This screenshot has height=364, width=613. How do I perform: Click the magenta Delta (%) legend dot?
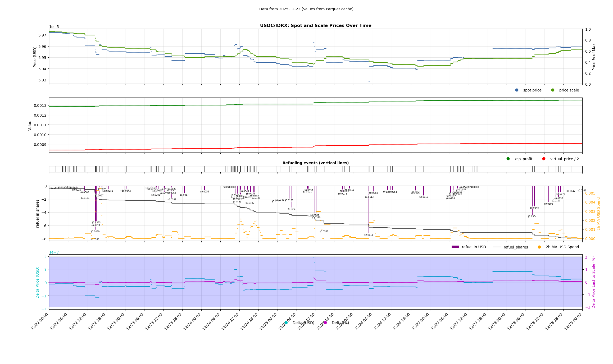click(x=325, y=323)
